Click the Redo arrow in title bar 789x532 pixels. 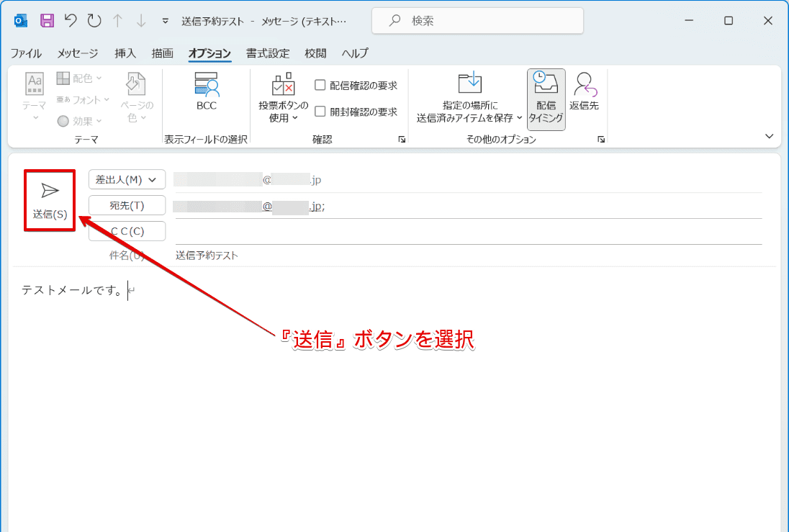point(94,21)
